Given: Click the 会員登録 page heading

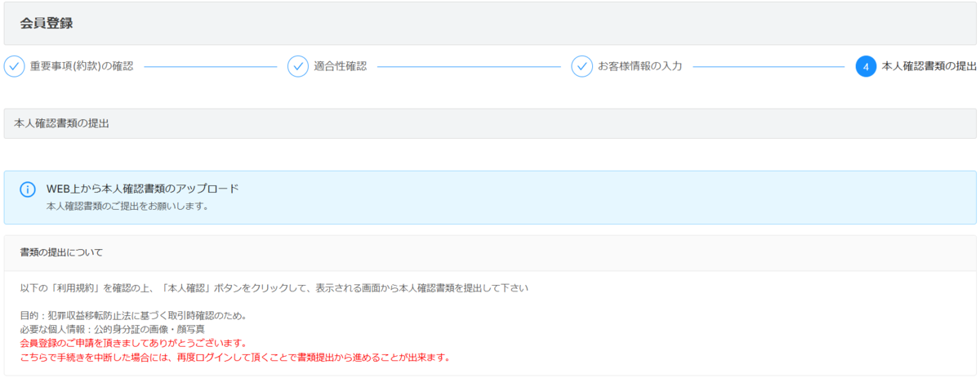Looking at the screenshot, I should 47,23.
